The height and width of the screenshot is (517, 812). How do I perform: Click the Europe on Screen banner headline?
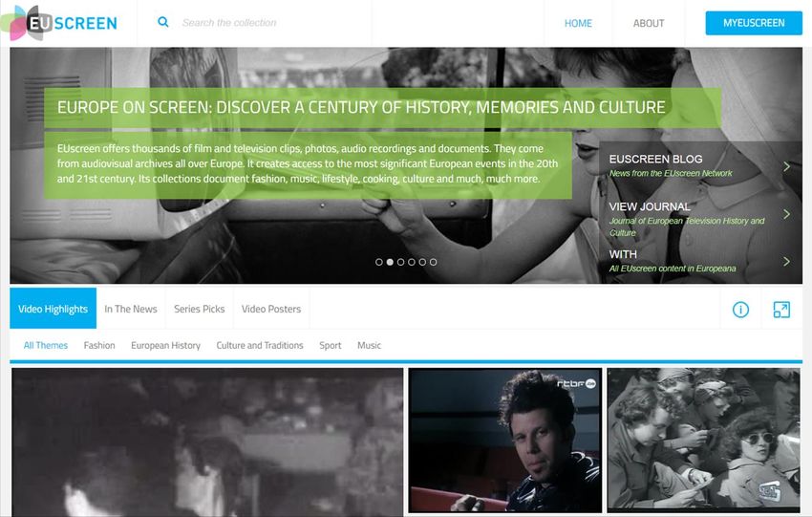(361, 107)
